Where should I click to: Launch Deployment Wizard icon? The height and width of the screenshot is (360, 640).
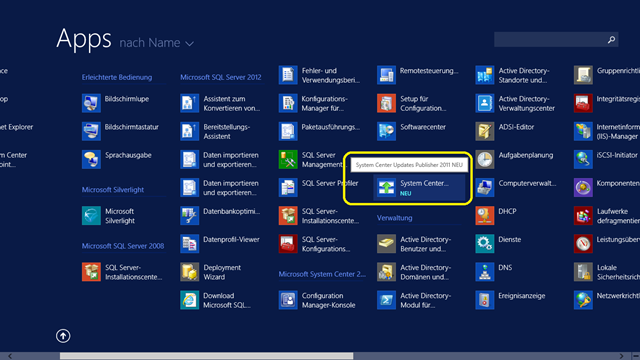point(189,272)
